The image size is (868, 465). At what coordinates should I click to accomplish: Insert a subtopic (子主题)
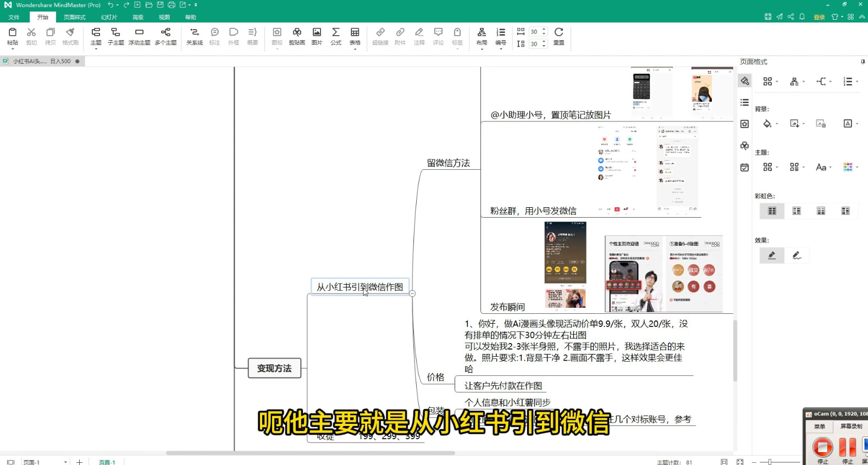[115, 36]
